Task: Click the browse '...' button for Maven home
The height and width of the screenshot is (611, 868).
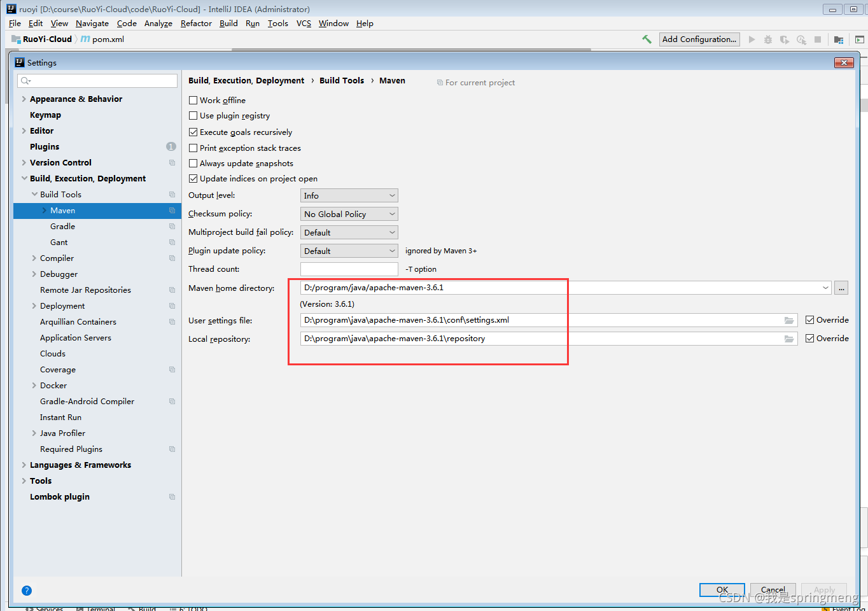Action: [841, 288]
